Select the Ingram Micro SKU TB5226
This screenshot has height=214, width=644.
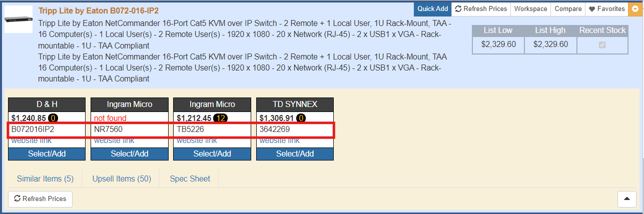point(190,129)
